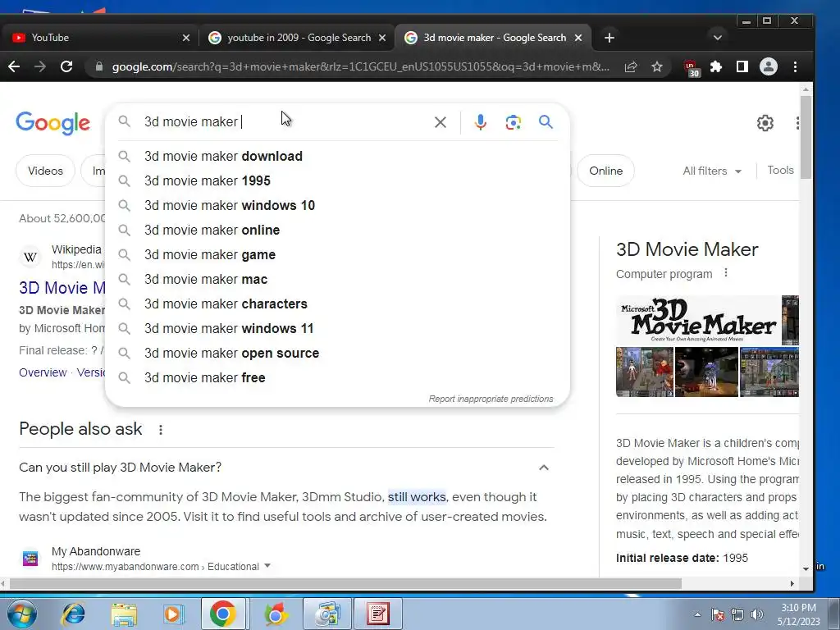The height and width of the screenshot is (630, 840).
Task: Open the My Abandonware result site
Action: click(x=96, y=551)
